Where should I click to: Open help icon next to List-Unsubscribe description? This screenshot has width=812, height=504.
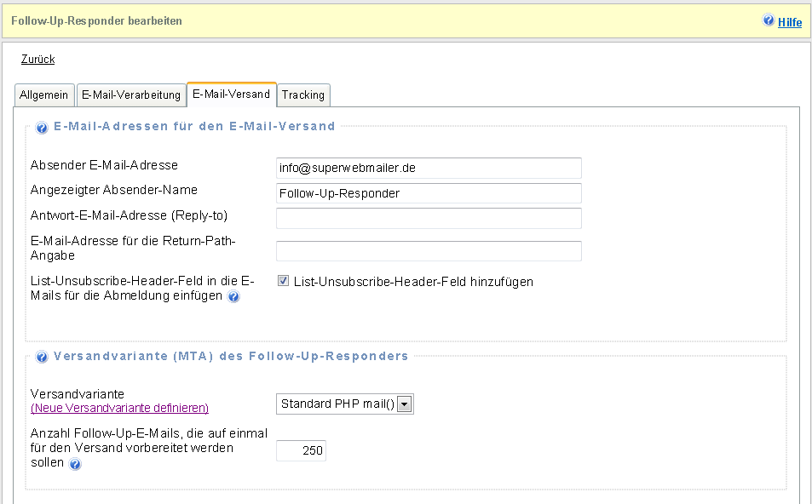point(233,297)
